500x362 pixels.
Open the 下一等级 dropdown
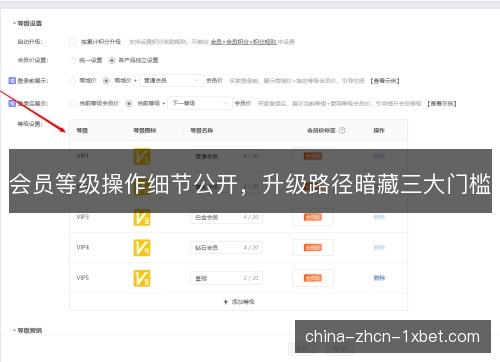pos(200,103)
